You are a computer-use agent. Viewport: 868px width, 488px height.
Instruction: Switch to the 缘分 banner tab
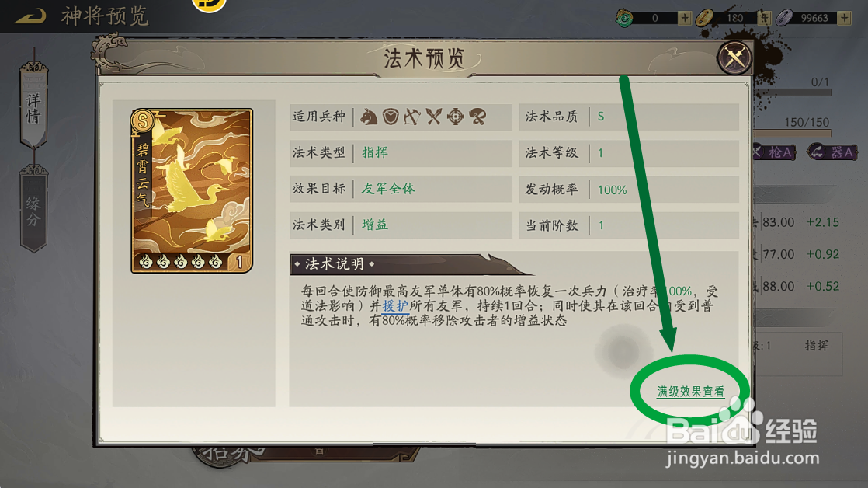[x=33, y=209]
